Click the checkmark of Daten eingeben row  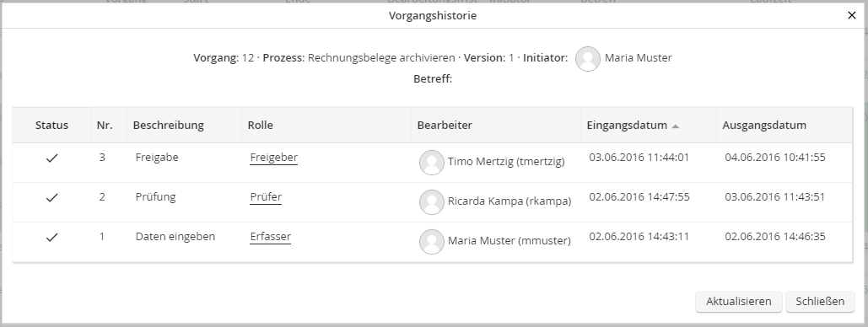(52, 238)
